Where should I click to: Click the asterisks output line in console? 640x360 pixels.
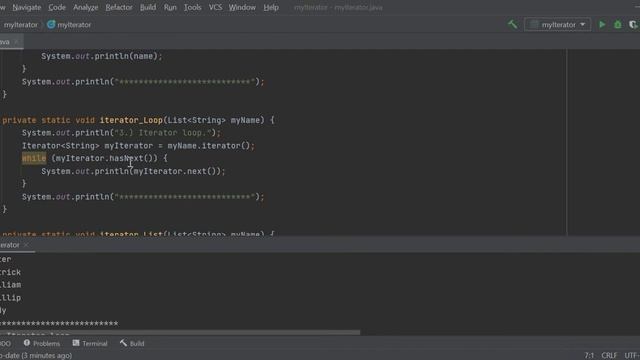59,323
